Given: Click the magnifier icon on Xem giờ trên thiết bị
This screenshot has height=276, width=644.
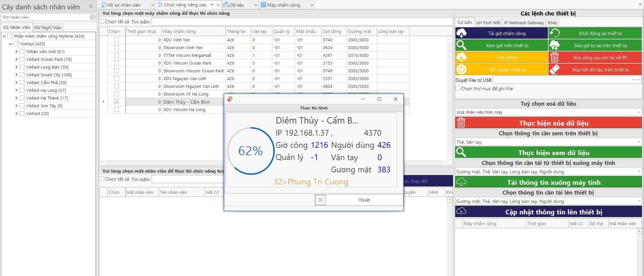Looking at the screenshot, I should [x=461, y=45].
